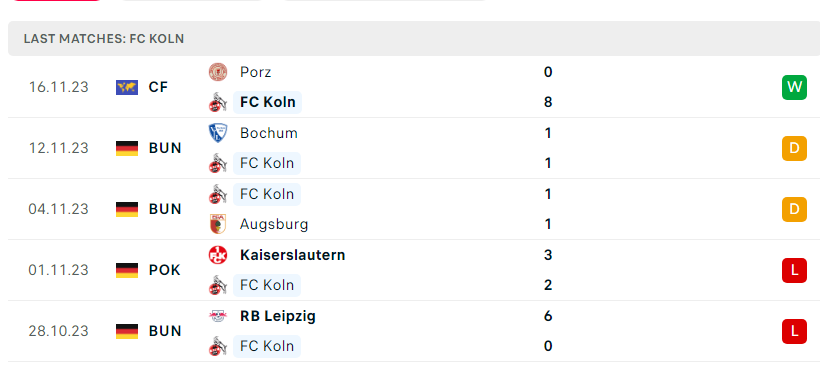Click the D badge for the Augsburg match
The image size is (820, 373).
[x=794, y=209]
